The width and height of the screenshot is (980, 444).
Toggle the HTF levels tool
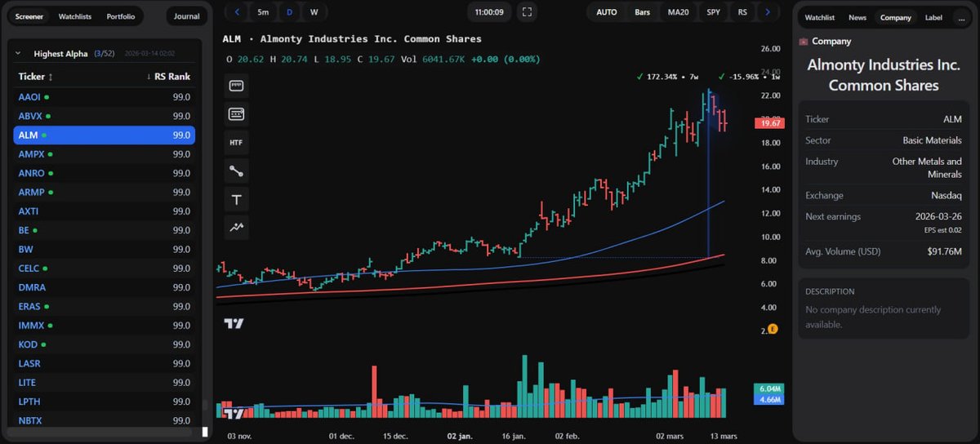[237, 143]
